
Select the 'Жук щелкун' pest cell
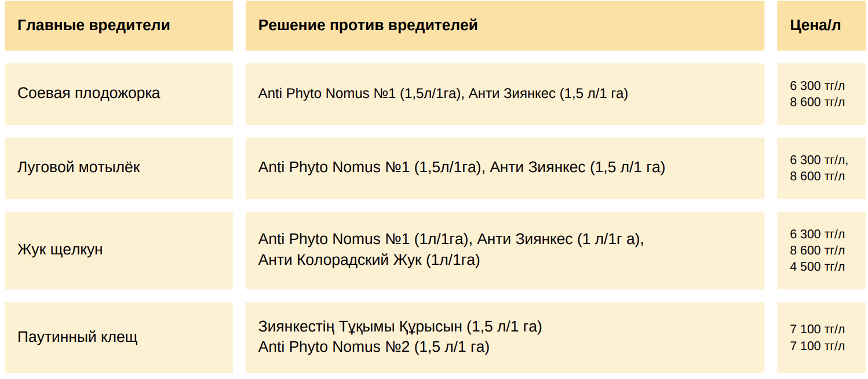(x=119, y=250)
